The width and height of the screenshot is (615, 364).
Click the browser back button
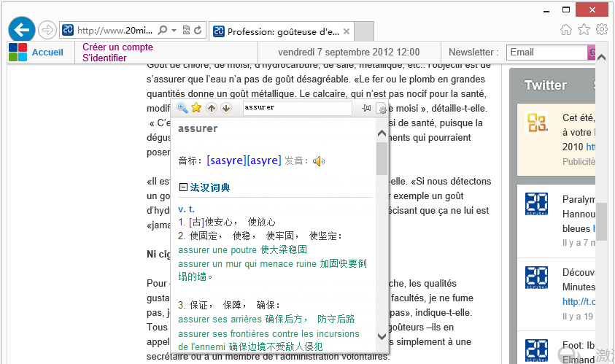point(22,30)
